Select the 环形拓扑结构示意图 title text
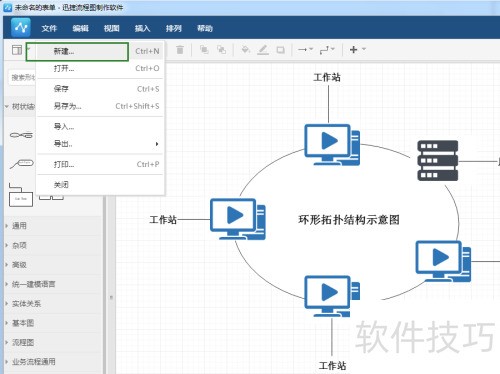 coord(349,220)
